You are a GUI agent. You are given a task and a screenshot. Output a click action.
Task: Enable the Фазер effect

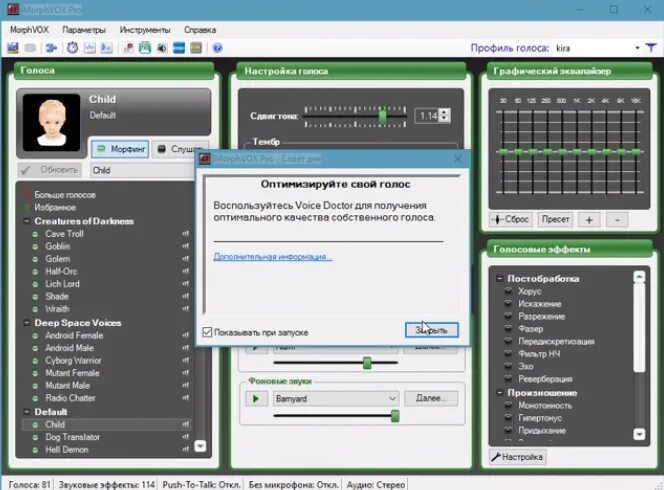tap(508, 329)
